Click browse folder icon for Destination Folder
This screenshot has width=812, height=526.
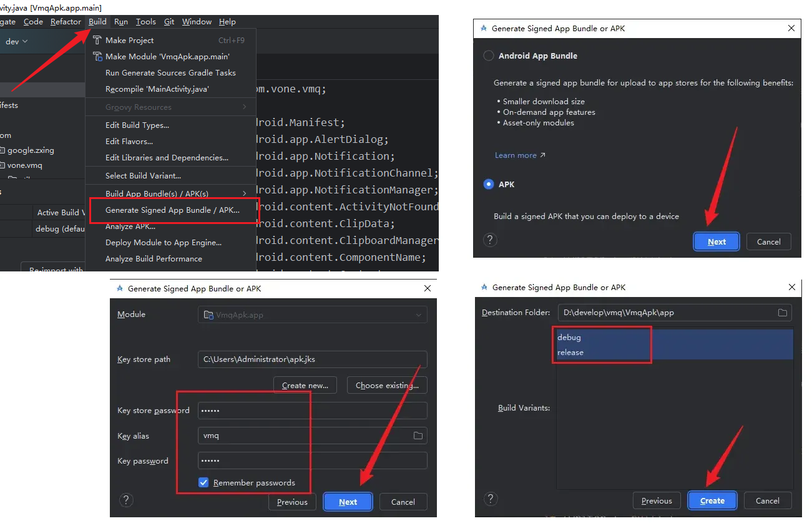pos(782,313)
